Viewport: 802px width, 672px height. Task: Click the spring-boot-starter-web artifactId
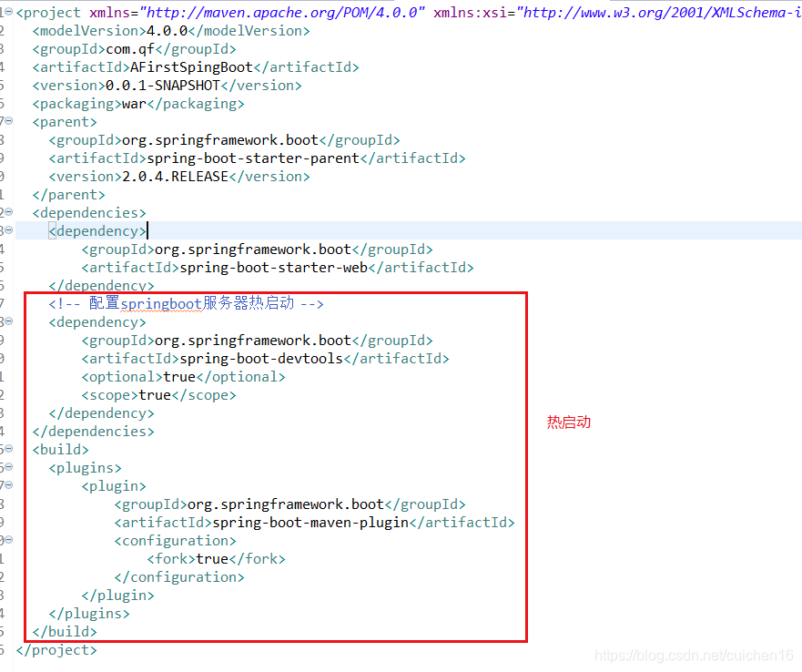pos(274,268)
